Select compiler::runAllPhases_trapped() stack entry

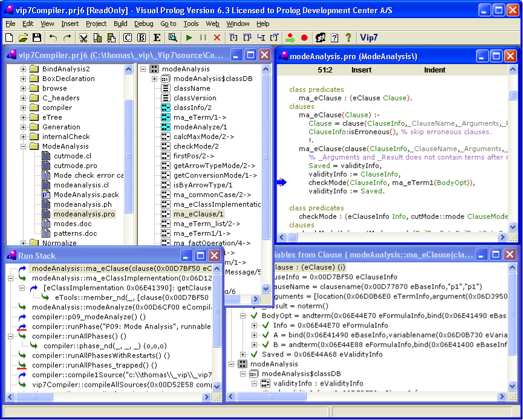coord(94,366)
